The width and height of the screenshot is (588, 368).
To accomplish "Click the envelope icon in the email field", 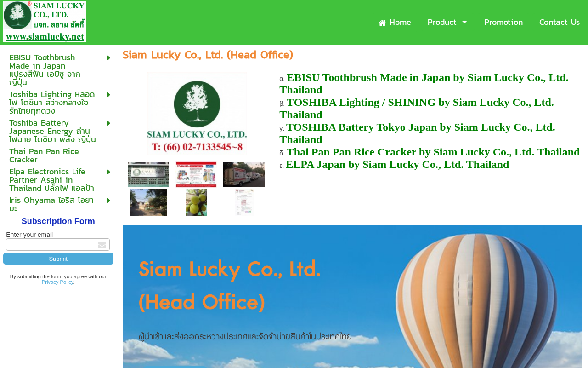I will (x=102, y=245).
